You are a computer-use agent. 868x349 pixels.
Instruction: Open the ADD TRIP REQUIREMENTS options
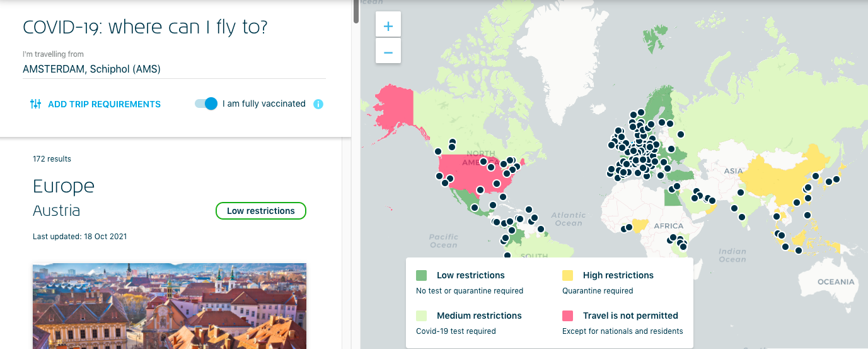coord(104,104)
